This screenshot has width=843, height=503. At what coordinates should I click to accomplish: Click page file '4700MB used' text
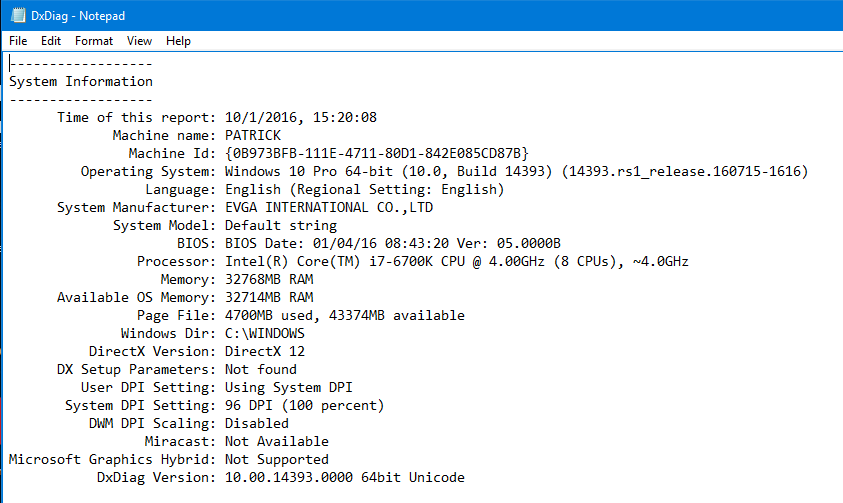pyautogui.click(x=268, y=315)
